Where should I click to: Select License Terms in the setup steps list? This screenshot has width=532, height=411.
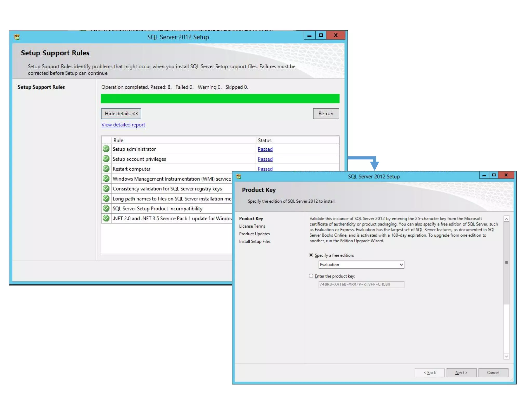252,226
